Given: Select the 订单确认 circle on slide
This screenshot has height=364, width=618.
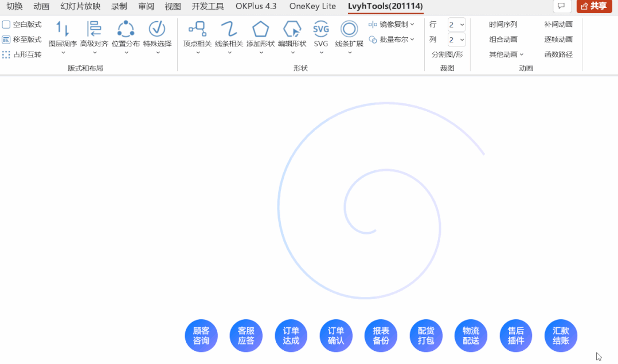Looking at the screenshot, I should (336, 336).
